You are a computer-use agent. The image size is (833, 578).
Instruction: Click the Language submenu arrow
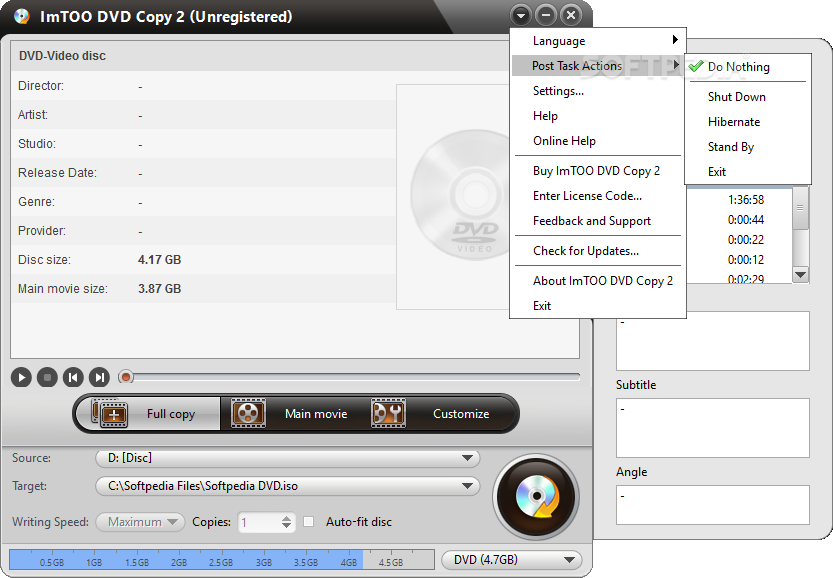point(675,39)
